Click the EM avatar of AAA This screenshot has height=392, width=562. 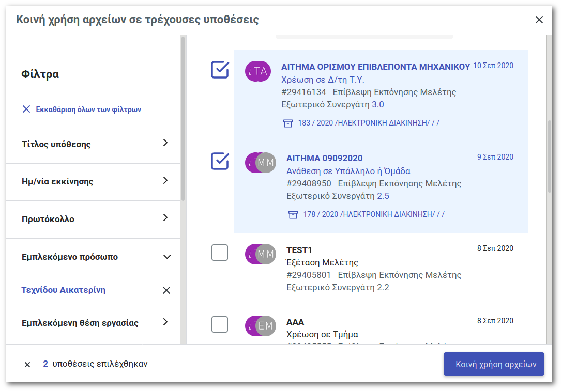pyautogui.click(x=266, y=326)
